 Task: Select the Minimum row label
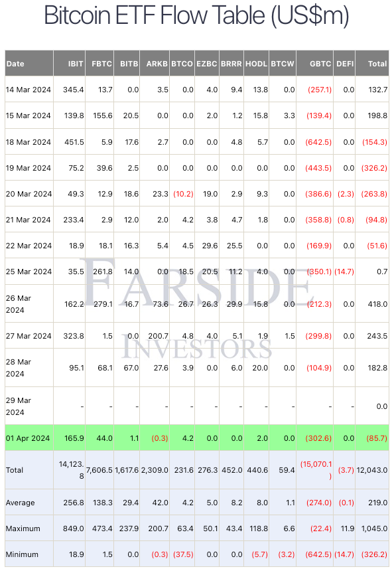pos(22,554)
